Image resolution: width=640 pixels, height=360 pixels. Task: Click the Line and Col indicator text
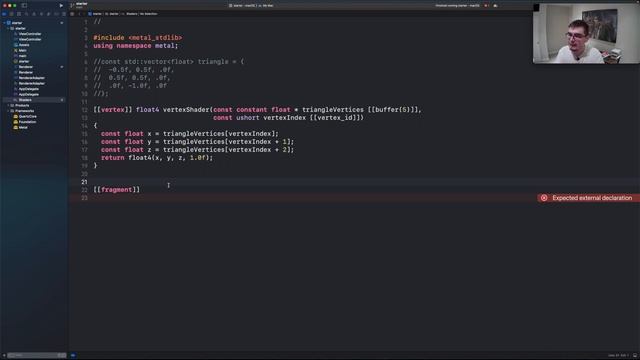click(618, 356)
